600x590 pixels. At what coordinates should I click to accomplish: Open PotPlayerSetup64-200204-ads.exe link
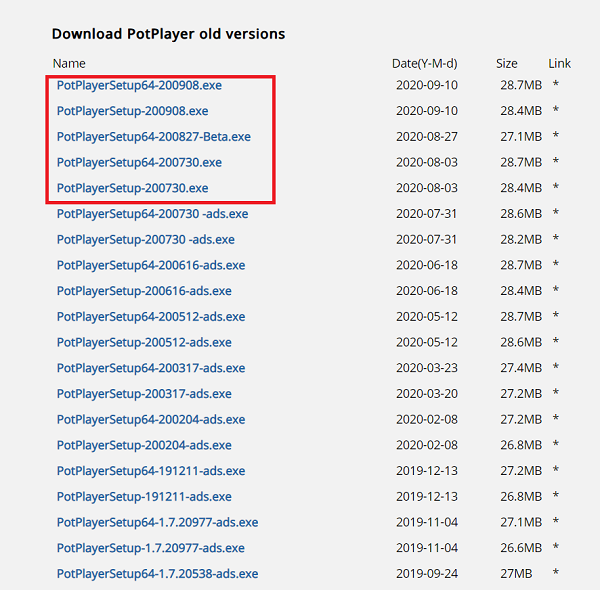(151, 419)
